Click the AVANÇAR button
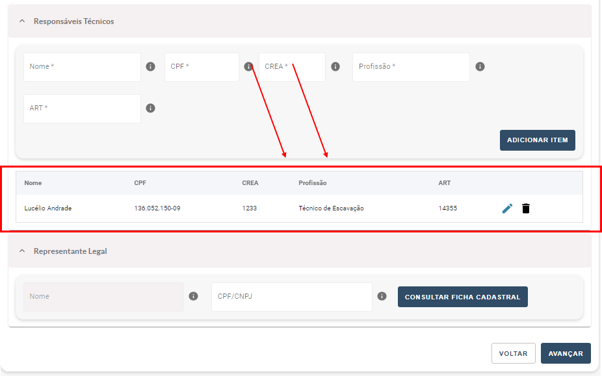The height and width of the screenshot is (376, 602). point(566,353)
